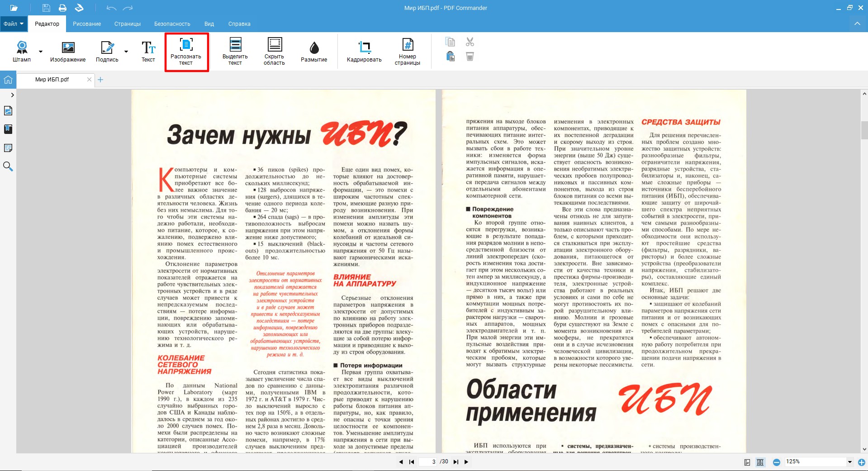
Task: Select the Мир ИБП.pdf document tab
Action: coord(52,80)
